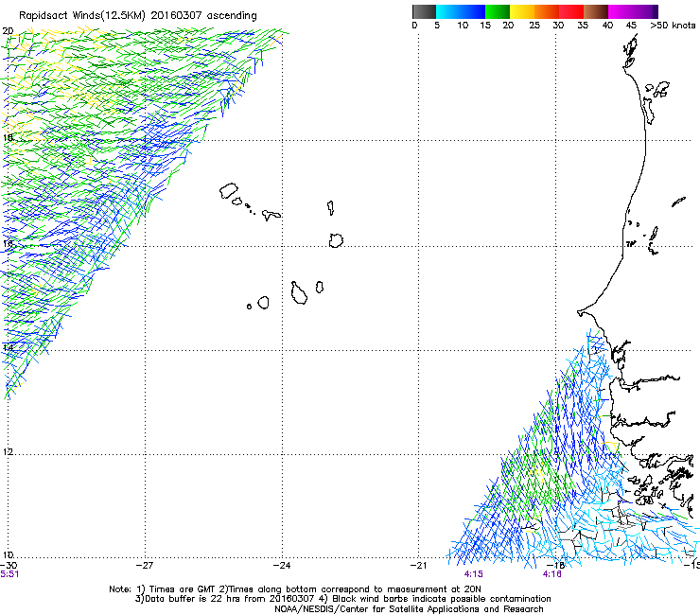This screenshot has height=615, width=700.
Task: Click the purple '4:15' pass time label
Action: 473,574
